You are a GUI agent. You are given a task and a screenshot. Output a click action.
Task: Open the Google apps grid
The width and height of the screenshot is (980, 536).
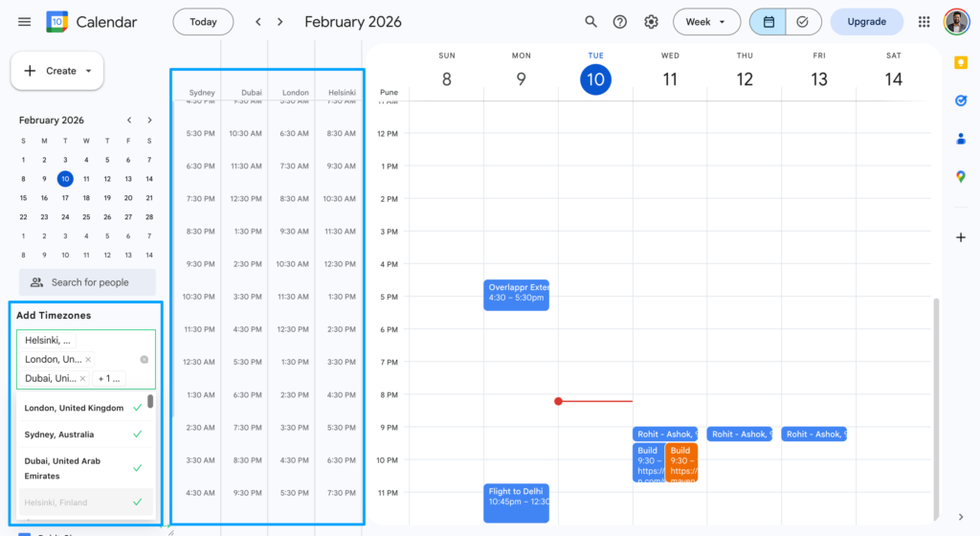point(924,22)
